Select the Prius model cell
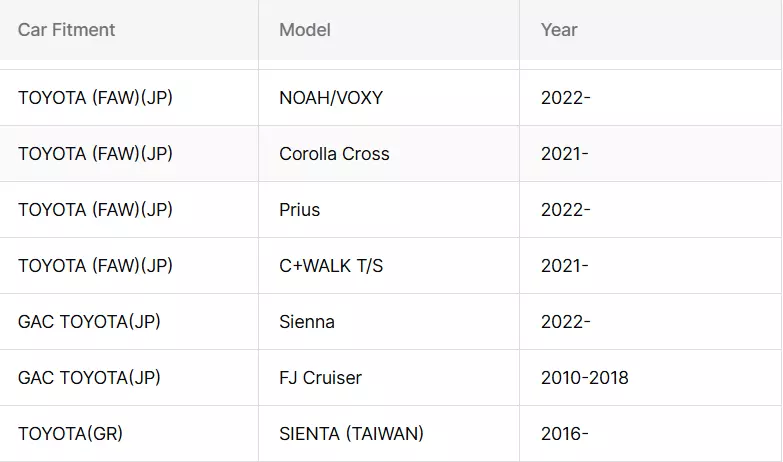783x462 pixels. (389, 210)
